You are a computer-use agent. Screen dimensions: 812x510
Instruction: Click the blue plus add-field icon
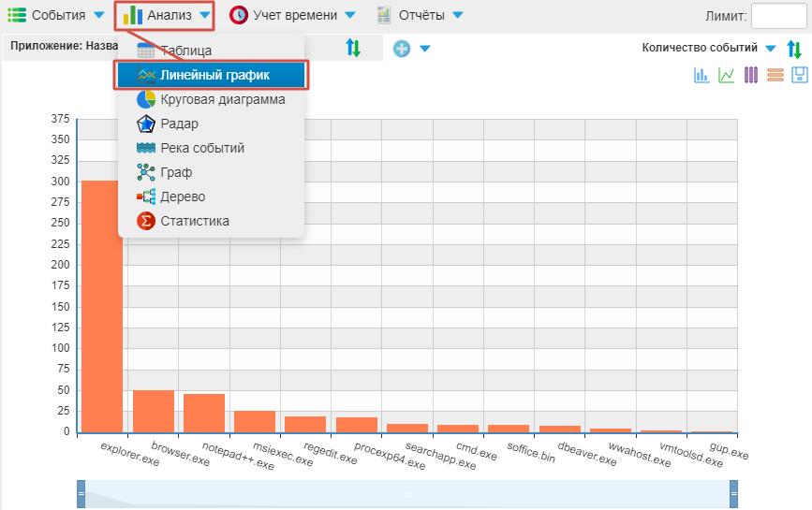tap(402, 49)
